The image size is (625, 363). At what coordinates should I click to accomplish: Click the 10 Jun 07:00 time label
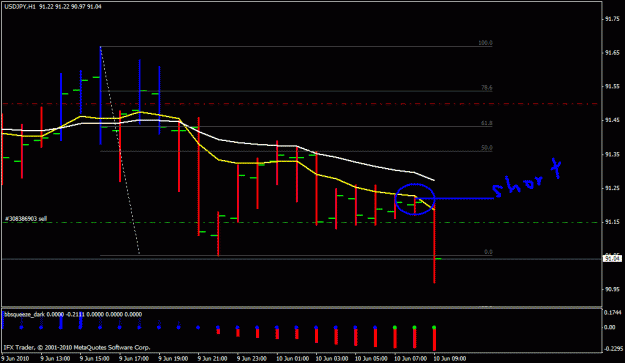pos(411,359)
